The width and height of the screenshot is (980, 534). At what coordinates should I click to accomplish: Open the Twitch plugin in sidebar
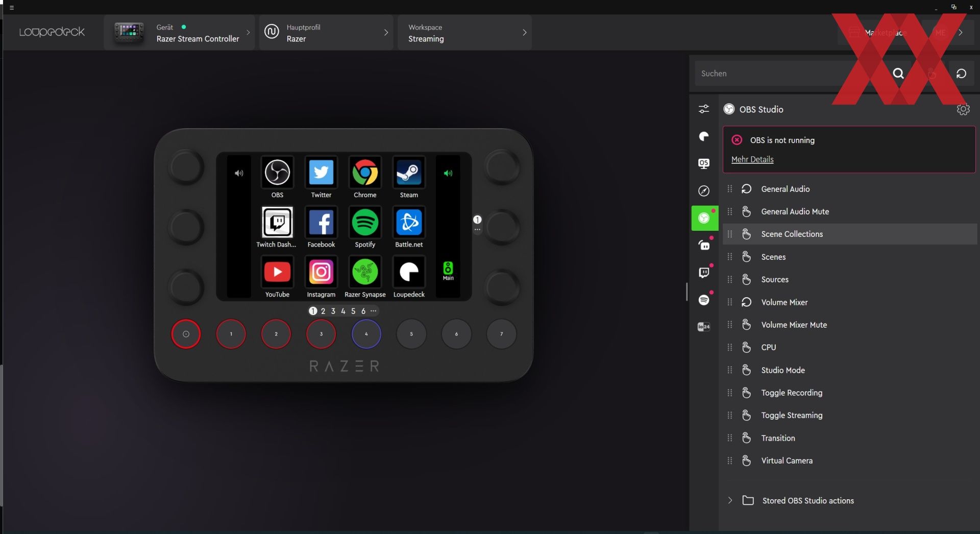704,273
